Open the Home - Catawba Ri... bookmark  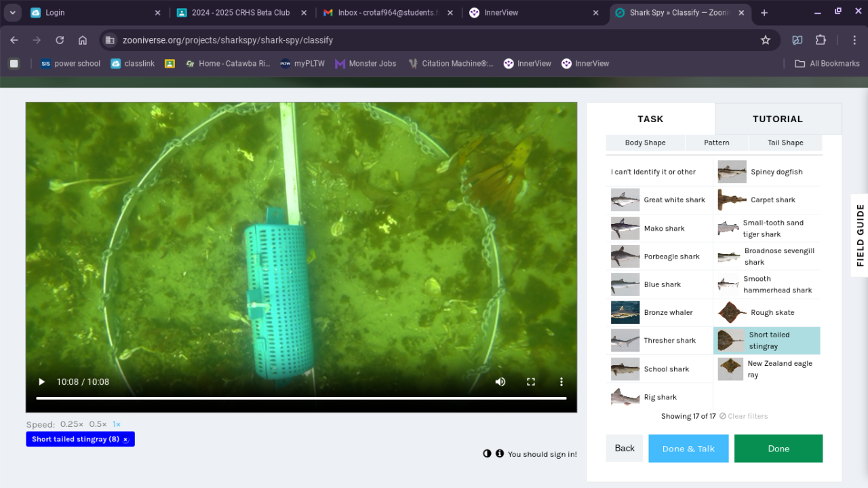228,64
